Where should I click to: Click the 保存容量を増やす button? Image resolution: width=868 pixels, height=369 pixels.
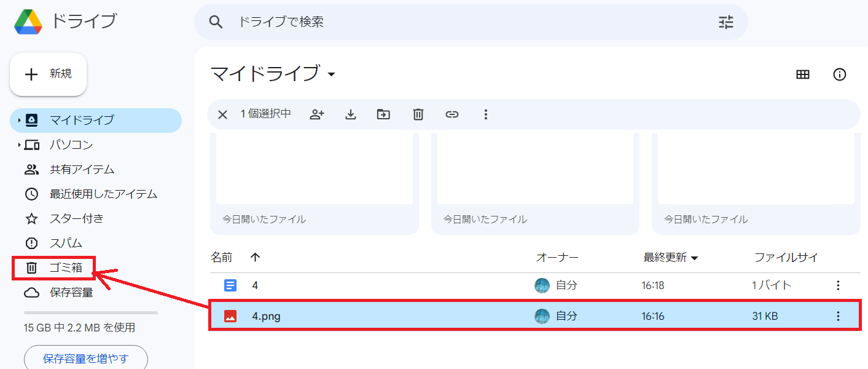(x=86, y=358)
